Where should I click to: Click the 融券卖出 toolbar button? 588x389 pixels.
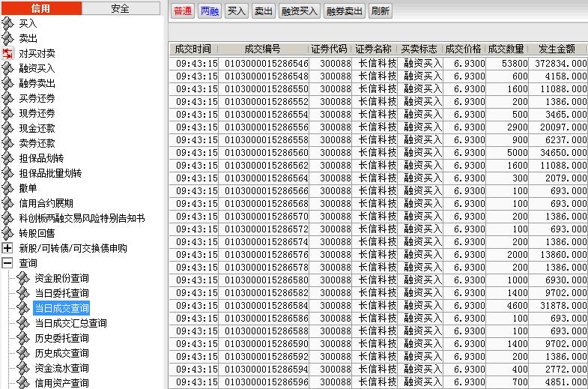coord(345,11)
